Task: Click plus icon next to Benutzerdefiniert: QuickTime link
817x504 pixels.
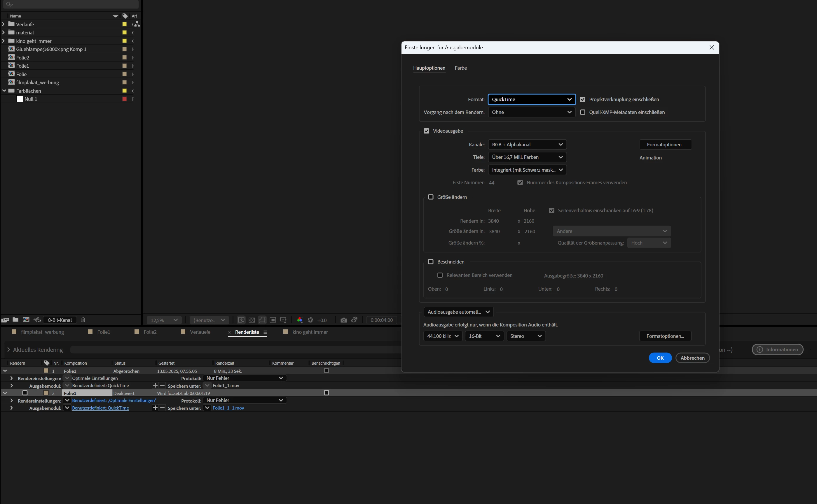Action: click(155, 408)
